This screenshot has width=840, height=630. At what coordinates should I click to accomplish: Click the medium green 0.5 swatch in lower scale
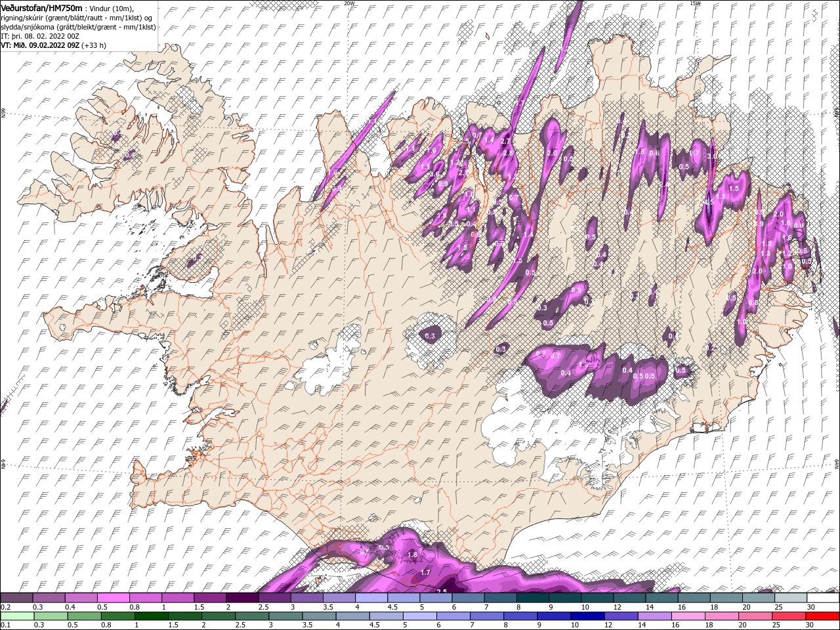click(x=84, y=616)
